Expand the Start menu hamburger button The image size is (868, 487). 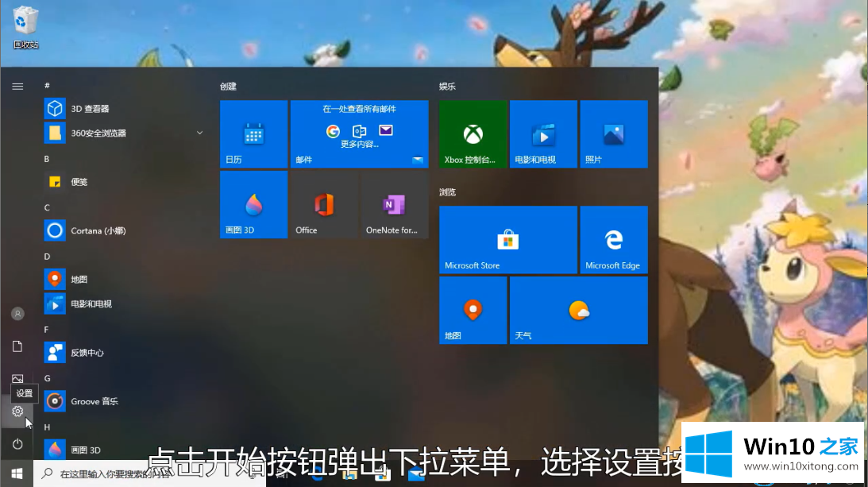[17, 87]
